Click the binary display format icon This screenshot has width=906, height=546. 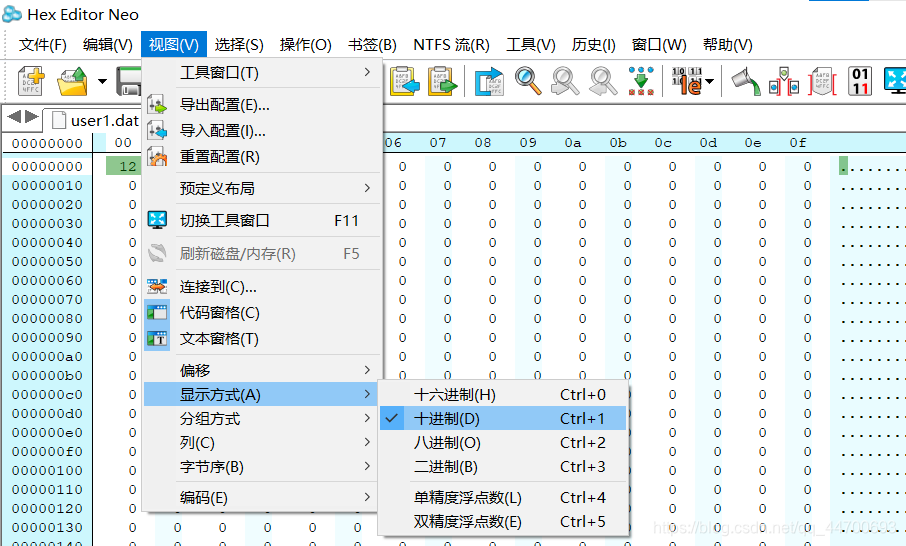[x=686, y=81]
